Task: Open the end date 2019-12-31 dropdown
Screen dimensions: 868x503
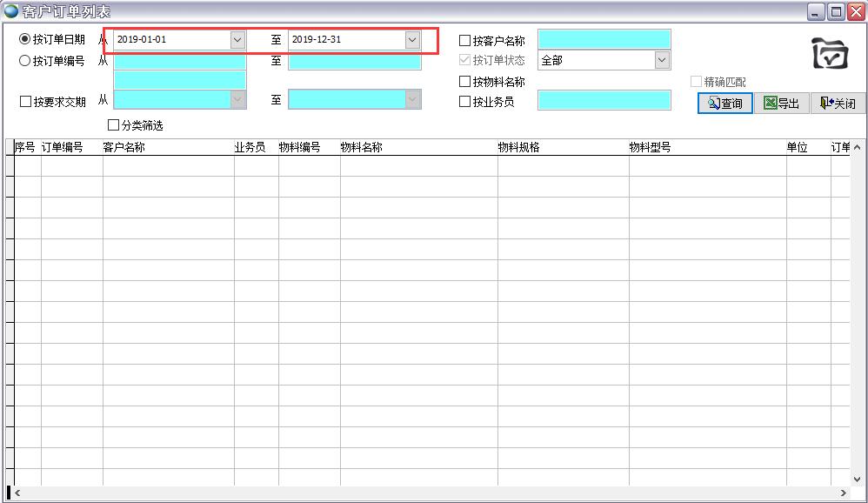Action: [x=412, y=40]
